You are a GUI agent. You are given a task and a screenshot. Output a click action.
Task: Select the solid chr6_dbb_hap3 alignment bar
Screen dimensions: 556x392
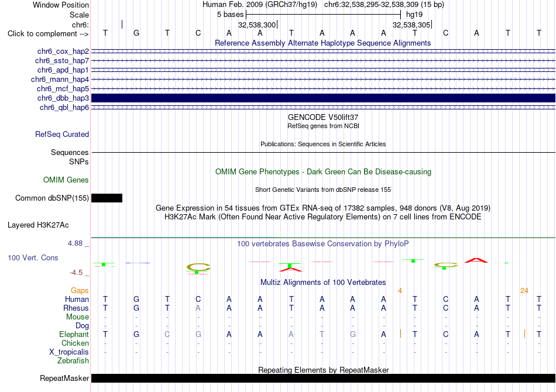(323, 98)
